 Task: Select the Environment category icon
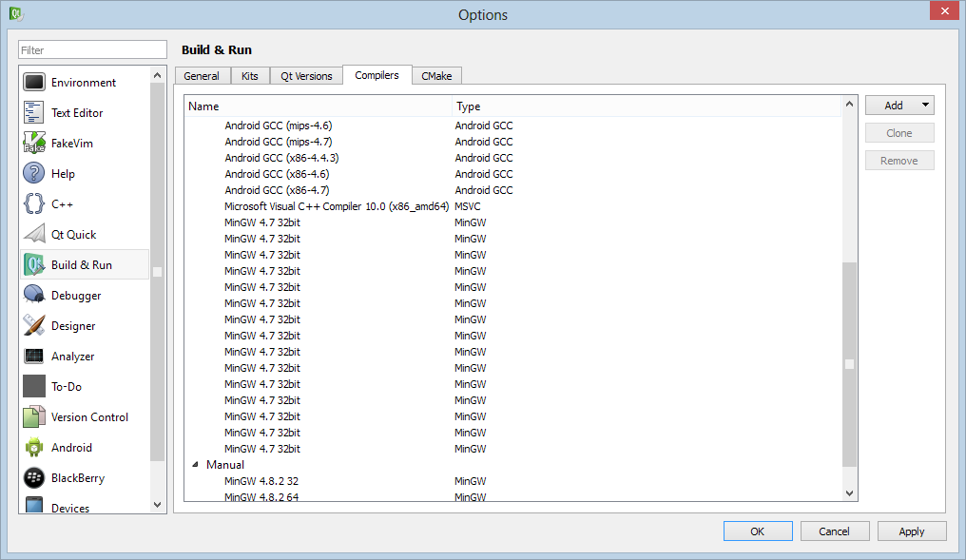click(34, 83)
